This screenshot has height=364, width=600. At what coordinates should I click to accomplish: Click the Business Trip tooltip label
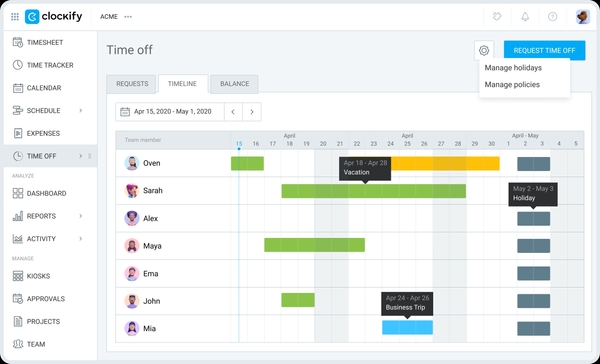[x=405, y=308]
